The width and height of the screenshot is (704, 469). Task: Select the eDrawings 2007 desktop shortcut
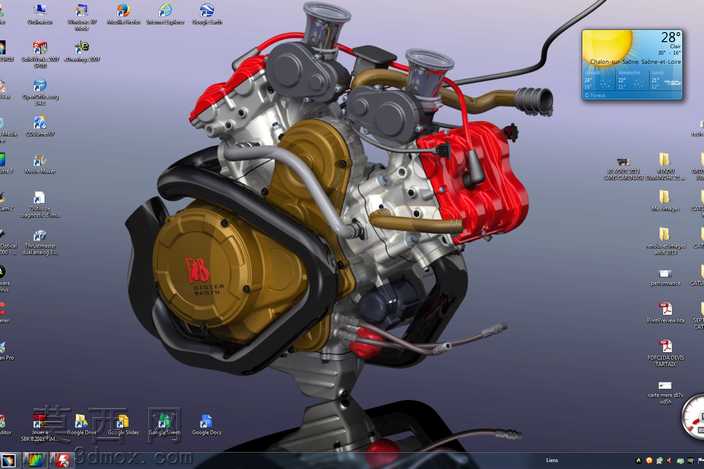pos(82,52)
